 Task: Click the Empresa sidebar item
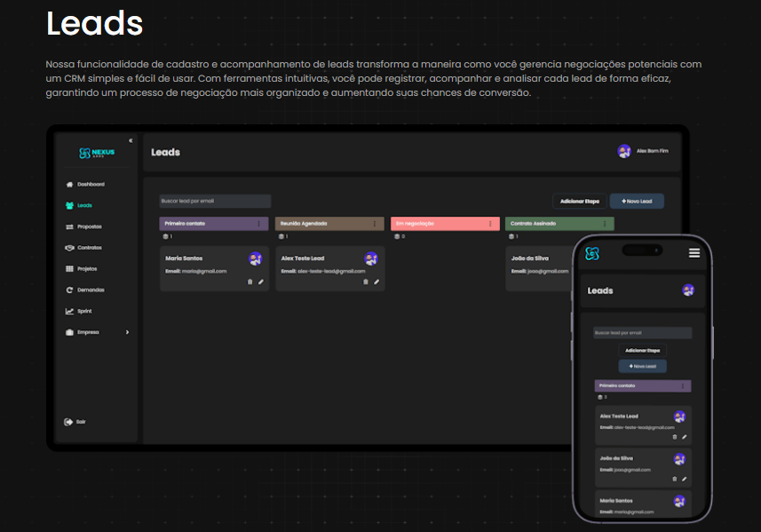point(97,332)
